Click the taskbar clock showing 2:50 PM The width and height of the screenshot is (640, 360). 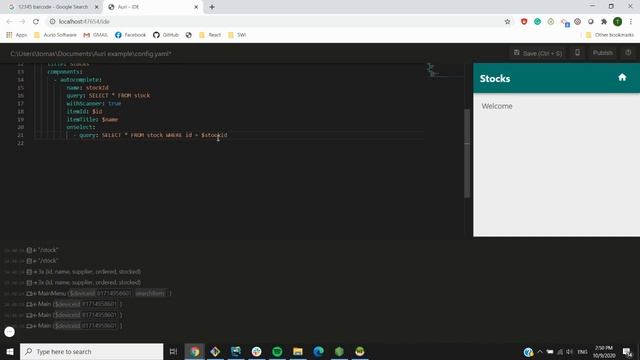pos(604,352)
